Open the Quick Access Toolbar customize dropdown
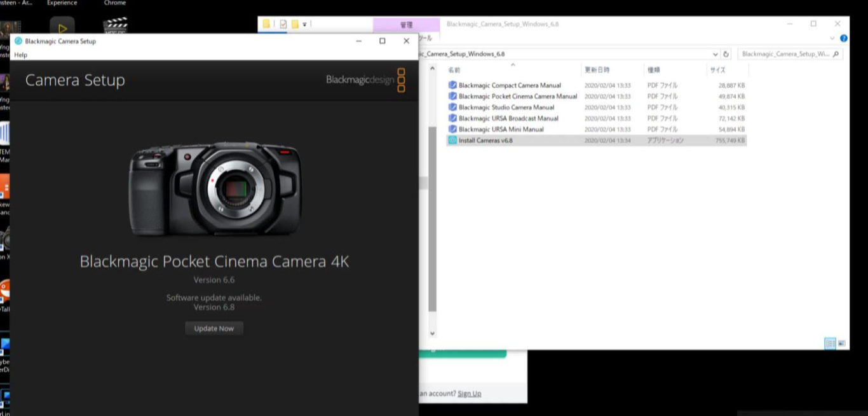The image size is (868, 416). point(304,24)
